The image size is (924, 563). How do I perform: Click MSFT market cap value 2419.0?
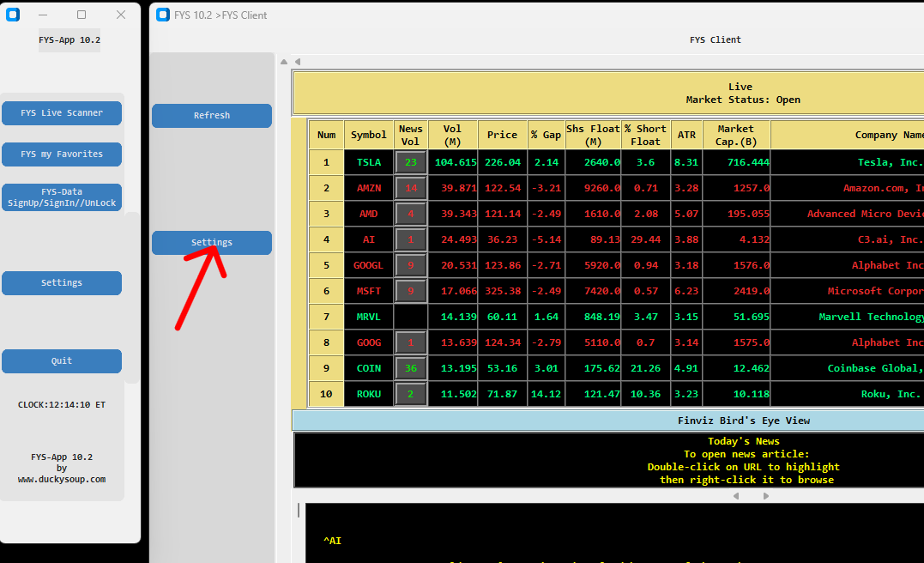pos(736,291)
